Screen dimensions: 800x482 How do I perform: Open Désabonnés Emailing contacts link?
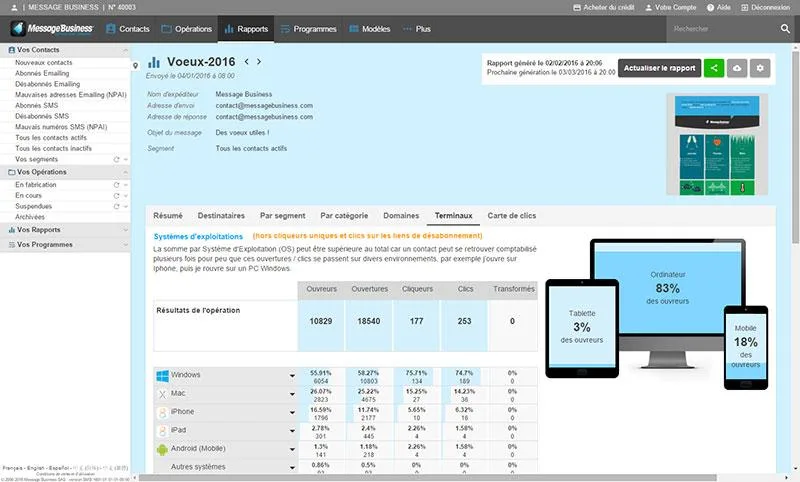point(47,84)
